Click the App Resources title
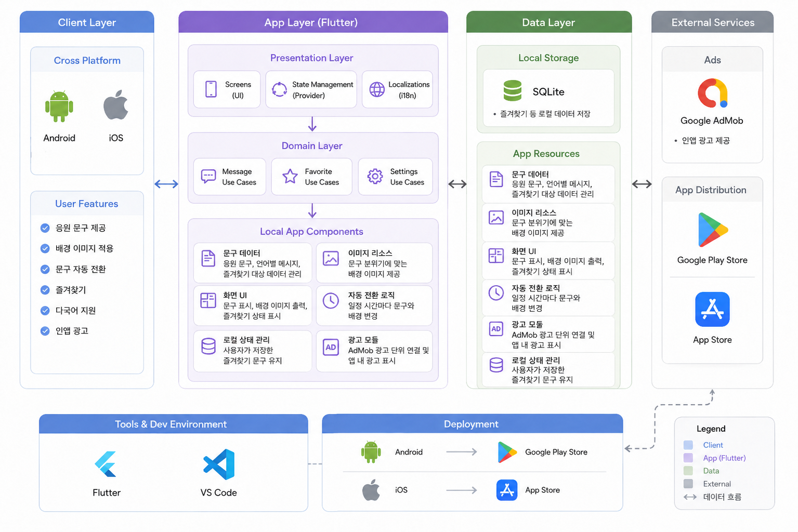 point(546,154)
